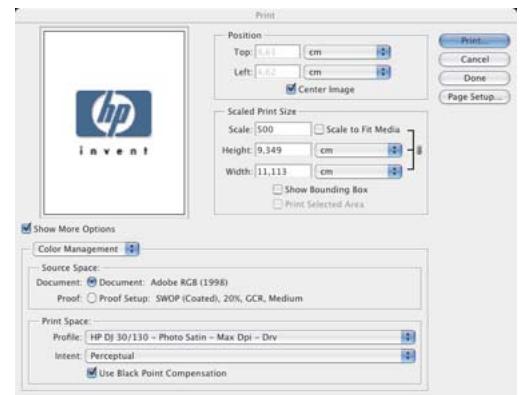Image resolution: width=520 pixels, height=395 pixels.
Task: Disable Use Black Point Compensation
Action: click(92, 373)
